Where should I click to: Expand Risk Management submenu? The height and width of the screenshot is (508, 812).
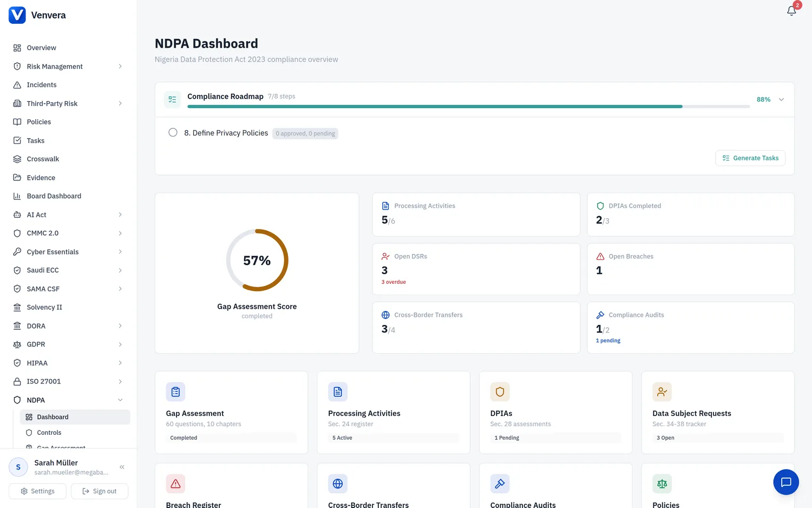tap(120, 67)
